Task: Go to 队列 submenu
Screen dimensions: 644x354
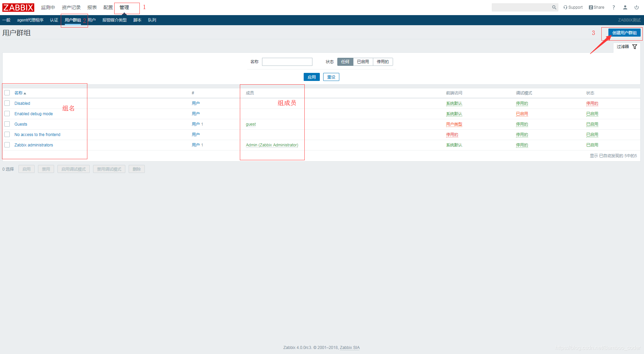Action: [152, 20]
